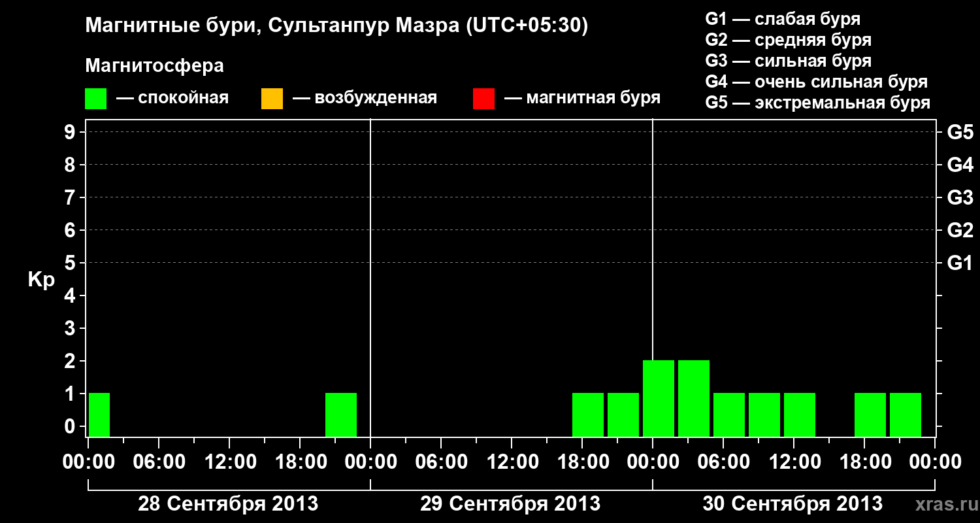Click the Kp 2 bar at 00:00 on 30 Сентября
Viewport: 980px width, 523px height.
(x=659, y=398)
